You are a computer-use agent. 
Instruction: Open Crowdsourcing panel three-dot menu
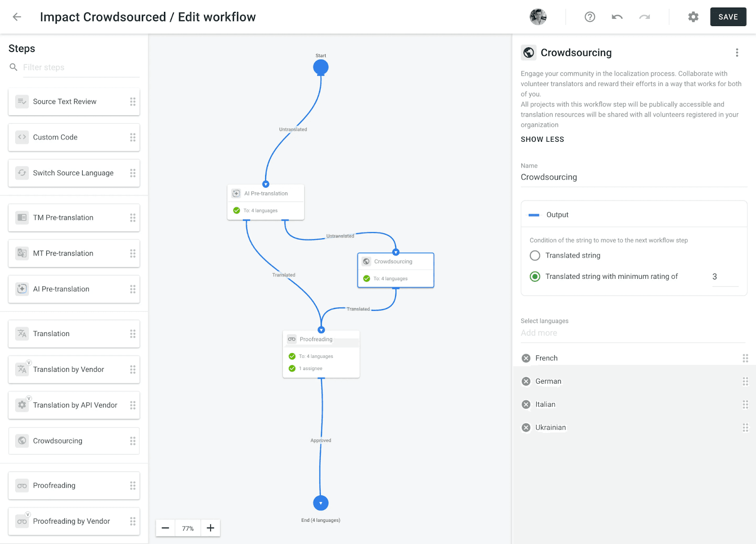pos(737,53)
